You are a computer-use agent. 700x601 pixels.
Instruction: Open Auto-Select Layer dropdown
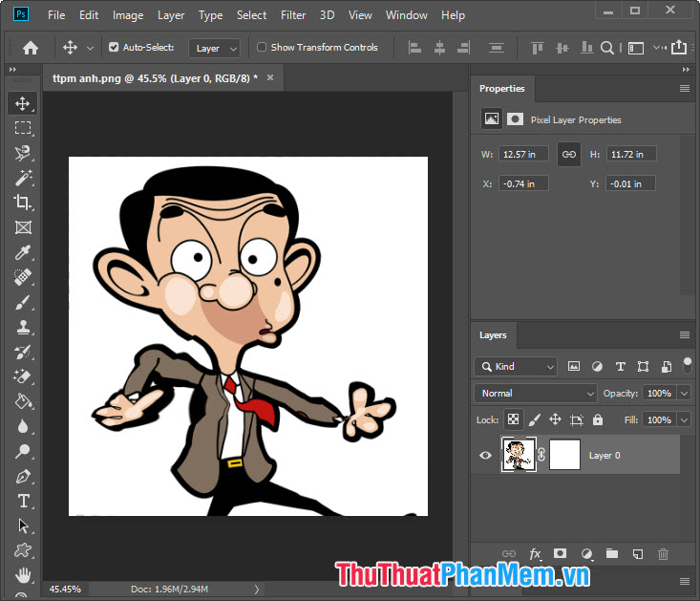(x=215, y=48)
